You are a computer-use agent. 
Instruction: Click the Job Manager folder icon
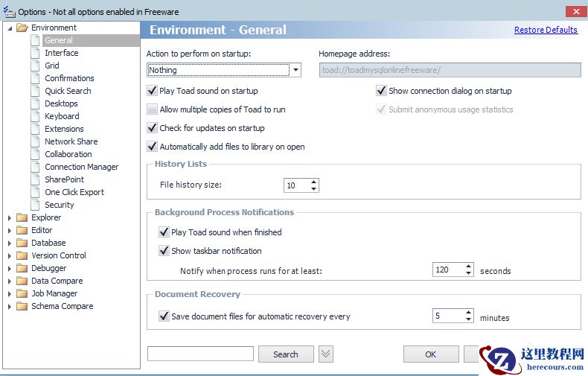22,294
